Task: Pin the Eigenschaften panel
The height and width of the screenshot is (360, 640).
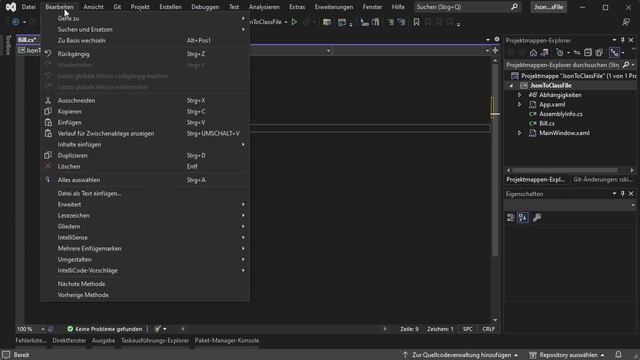Action: (623, 193)
